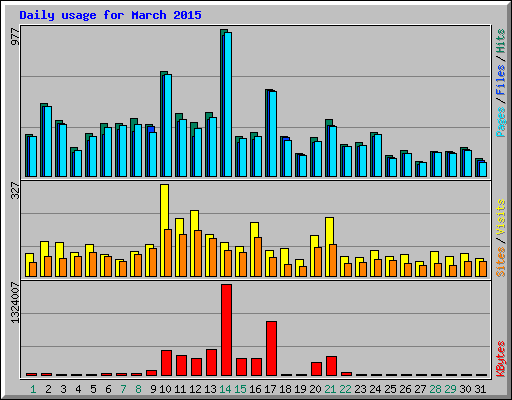512x400 pixels.
Task: Click the day 7 axis label
Action: pos(123,389)
